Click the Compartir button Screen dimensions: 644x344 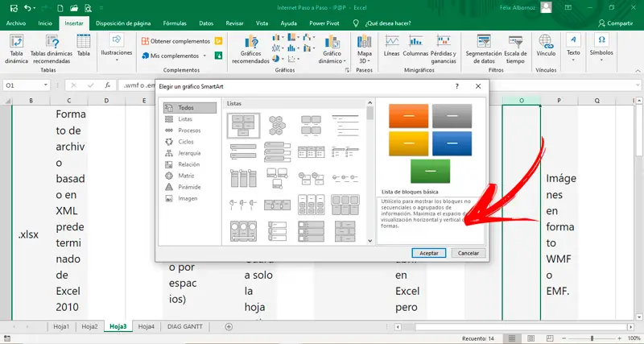click(615, 23)
